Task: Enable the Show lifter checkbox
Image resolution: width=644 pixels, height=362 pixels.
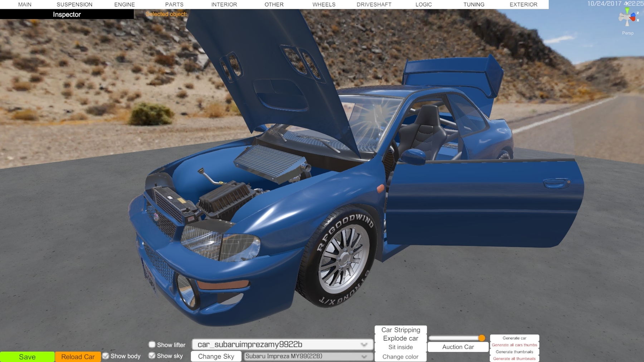Action: 152,345
